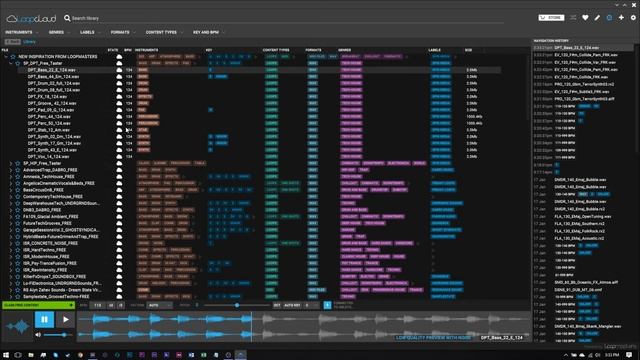Adjust the volume slider under pause button
This screenshot has height=360, width=640.
pyautogui.click(x=58, y=335)
